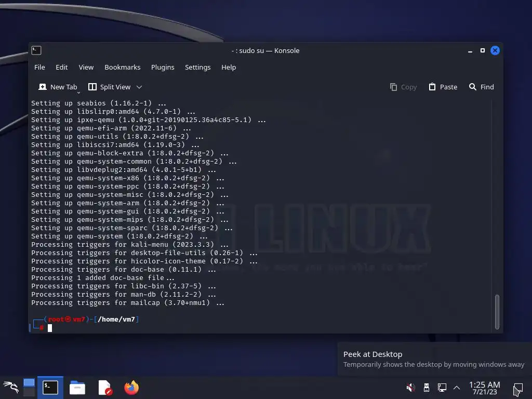This screenshot has height=399, width=532.
Task: Click 'Processing triggers for man-db' line
Action: point(124,295)
